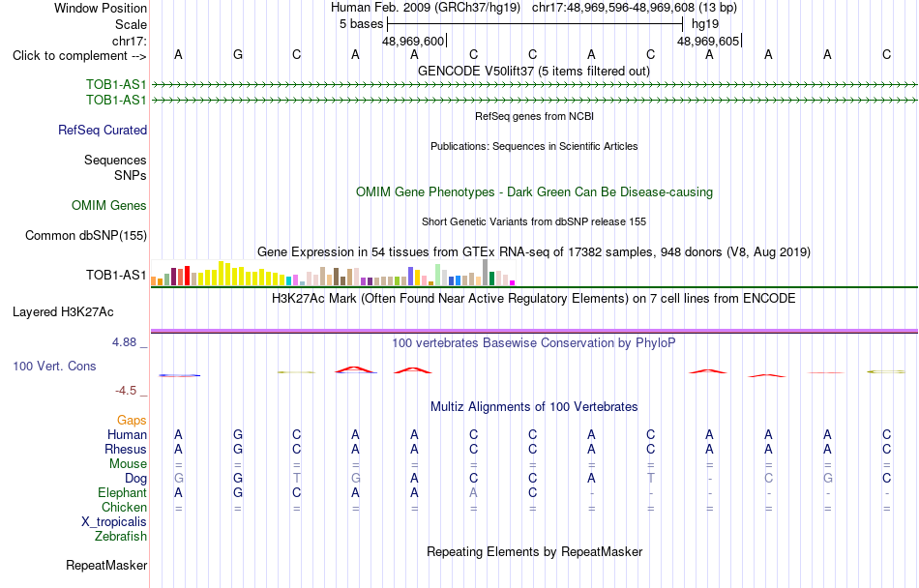Select the OMIM Genes track label

[109, 206]
